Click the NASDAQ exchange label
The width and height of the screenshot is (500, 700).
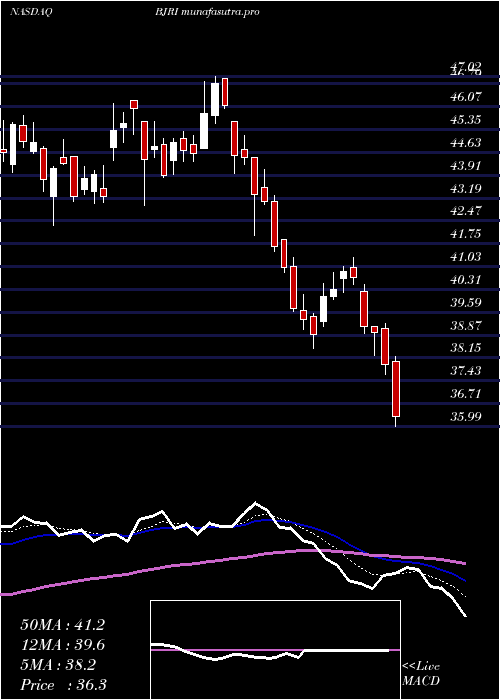tap(31, 12)
